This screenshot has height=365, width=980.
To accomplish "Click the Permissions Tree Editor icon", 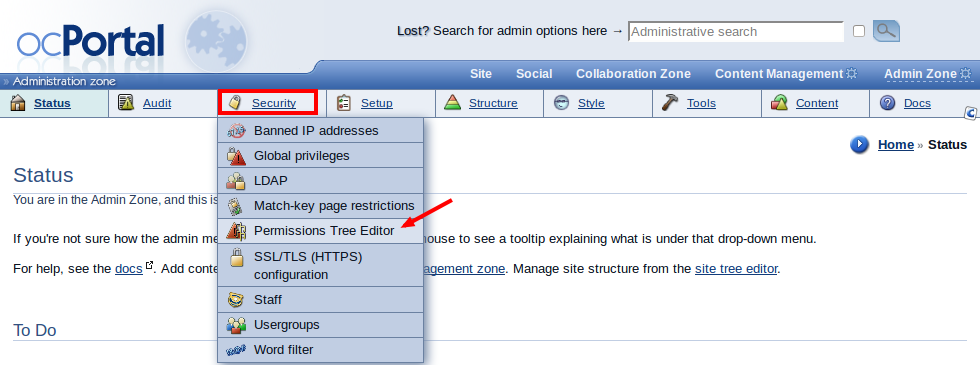I will pos(236,231).
